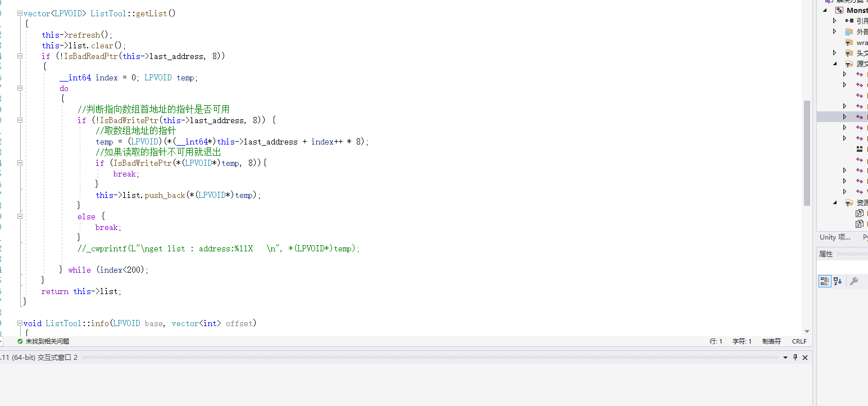Collapse the IsBadReadPtr if-block fold toggle
868x406 pixels.
click(20, 56)
